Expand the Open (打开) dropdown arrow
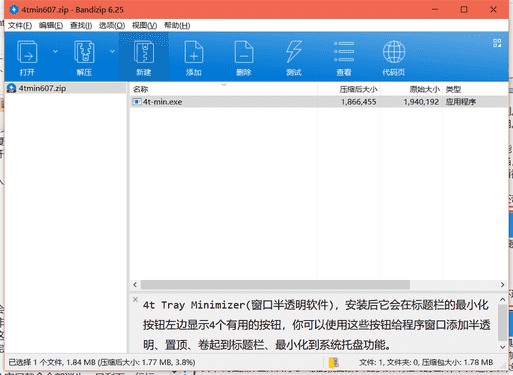Screen dimensions: 513x375 tap(55, 51)
